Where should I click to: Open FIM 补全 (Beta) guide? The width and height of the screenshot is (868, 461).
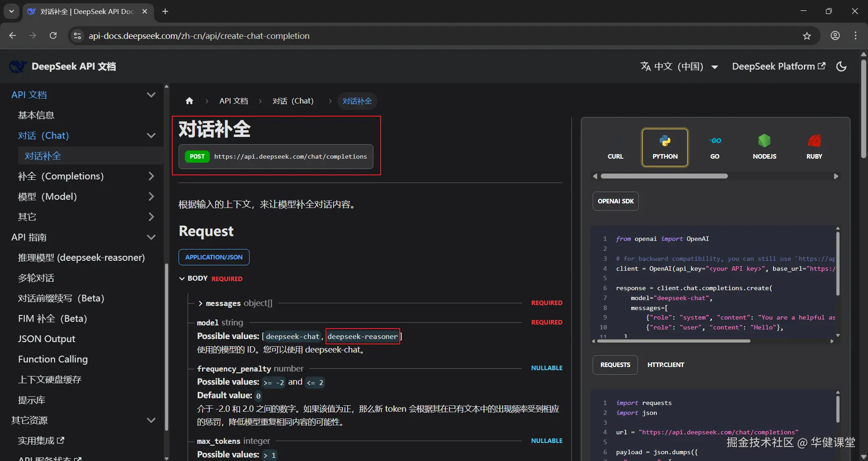[52, 319]
